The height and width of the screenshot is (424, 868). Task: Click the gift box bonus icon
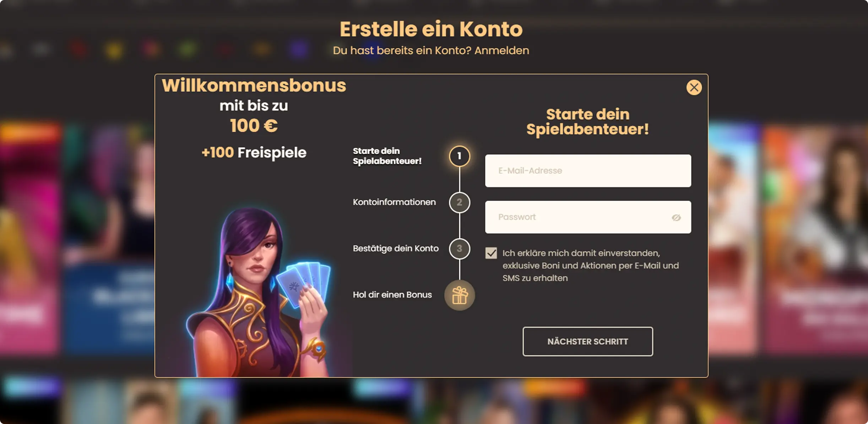[x=460, y=295]
